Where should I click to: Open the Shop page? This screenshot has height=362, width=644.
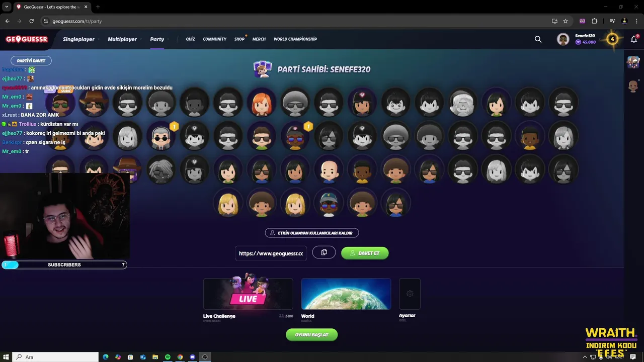click(x=239, y=39)
